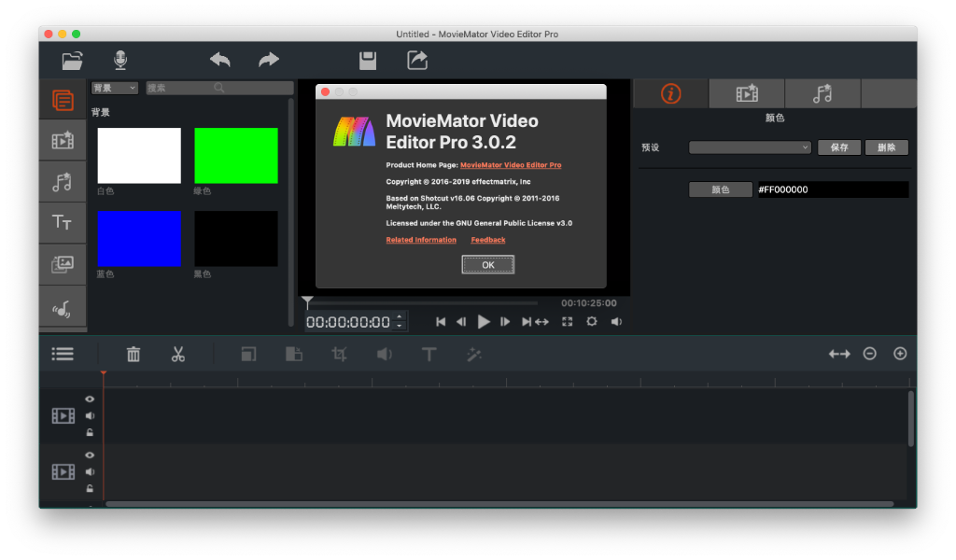Lock the first video track
Image resolution: width=956 pixels, height=560 pixels.
tap(90, 433)
